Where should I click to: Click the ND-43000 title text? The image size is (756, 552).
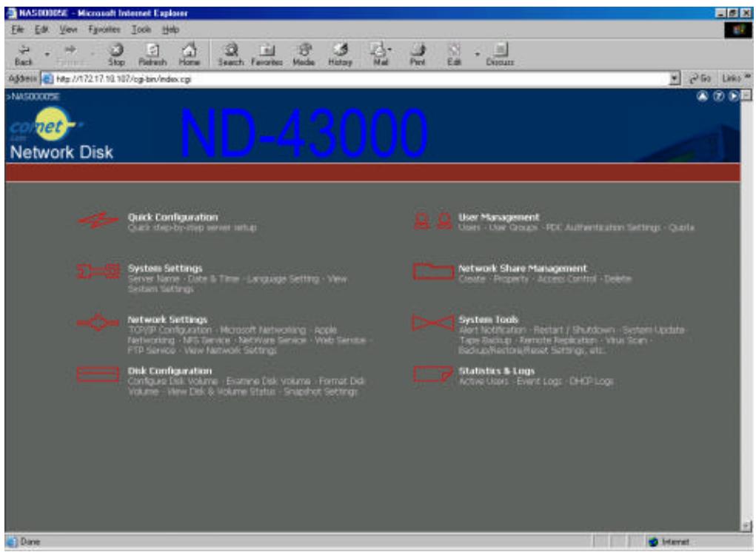click(304, 133)
